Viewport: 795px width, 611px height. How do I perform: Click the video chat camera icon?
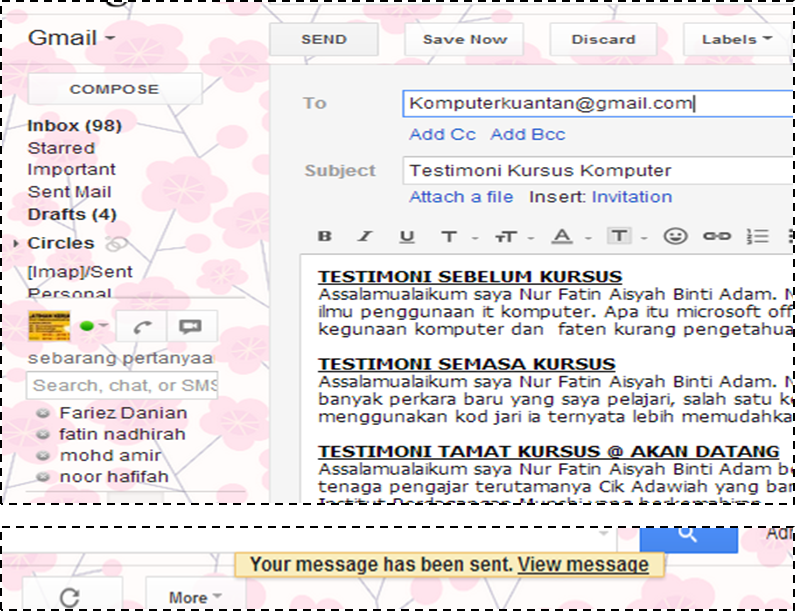coord(191,327)
